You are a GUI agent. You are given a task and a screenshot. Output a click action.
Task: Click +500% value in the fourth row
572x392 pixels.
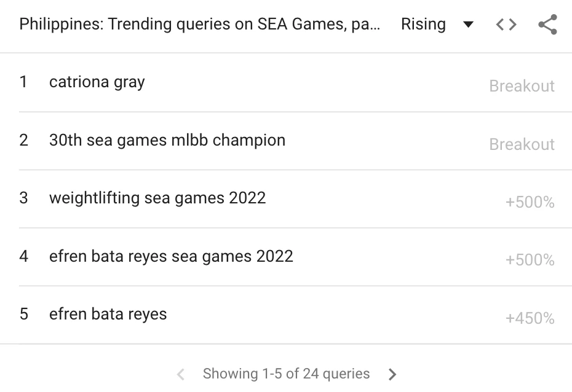[530, 261]
